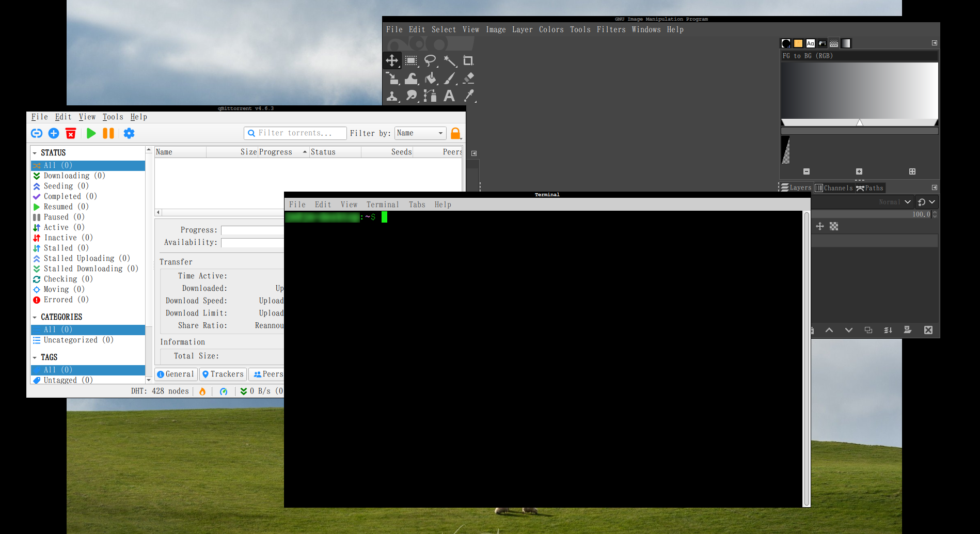Open the Tools menu in qBittorrent
Screen dimensions: 980x534
pos(113,117)
